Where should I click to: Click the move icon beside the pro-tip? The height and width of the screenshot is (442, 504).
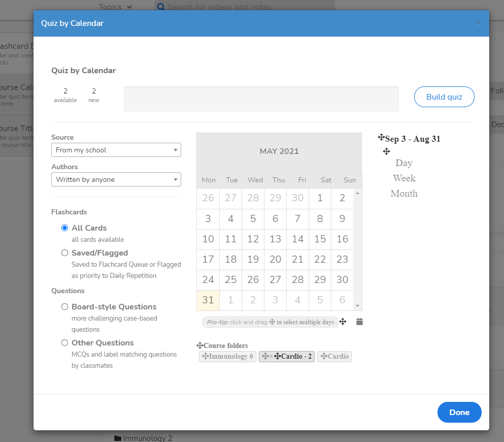343,322
